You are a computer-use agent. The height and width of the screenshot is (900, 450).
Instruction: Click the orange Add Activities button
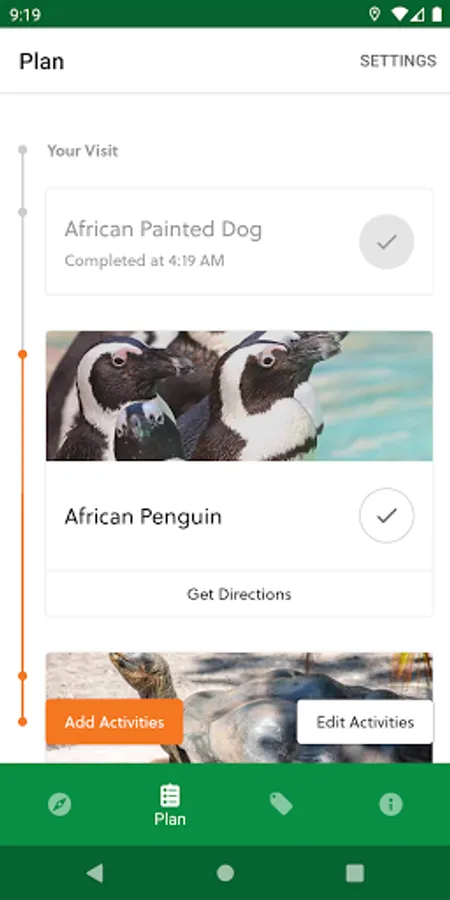tap(114, 722)
